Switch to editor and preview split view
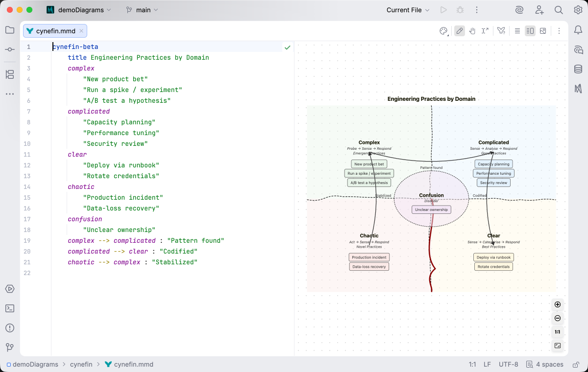588x372 pixels. (530, 31)
